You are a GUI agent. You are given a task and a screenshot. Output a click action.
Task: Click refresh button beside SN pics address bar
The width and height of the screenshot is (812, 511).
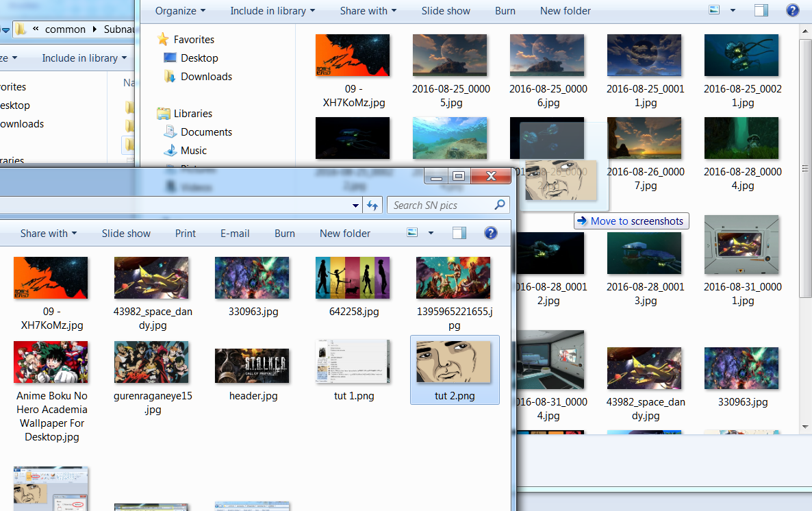coord(372,205)
